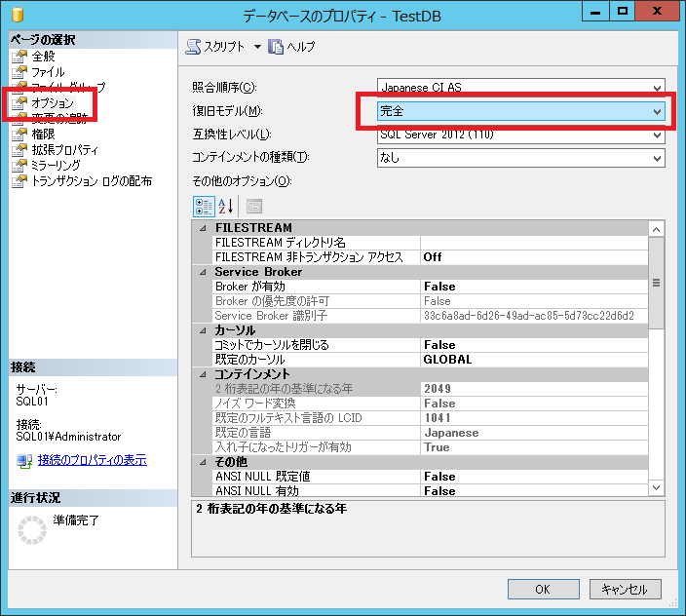This screenshot has height=616, width=686.
Task: Select the 権限 page
Action: pyautogui.click(x=43, y=134)
